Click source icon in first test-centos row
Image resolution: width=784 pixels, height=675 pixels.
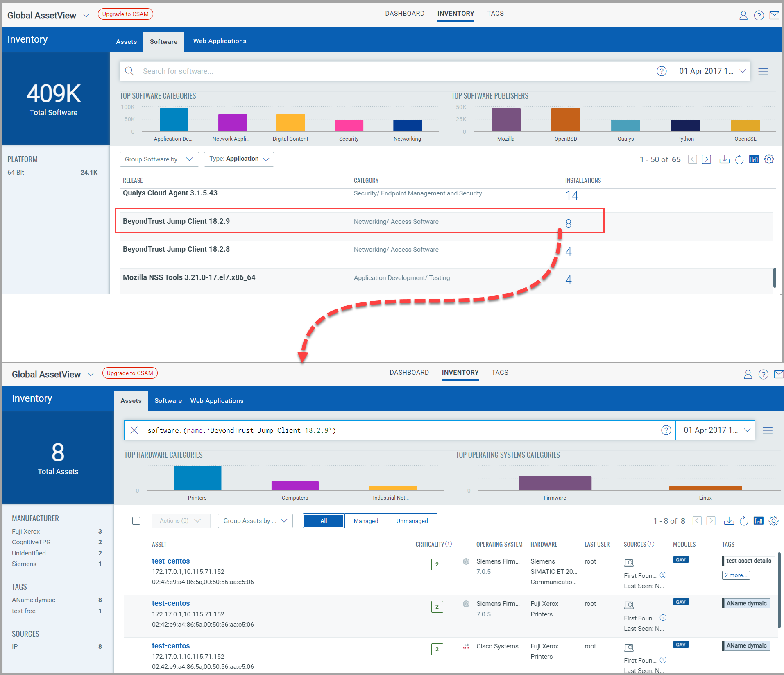(629, 563)
